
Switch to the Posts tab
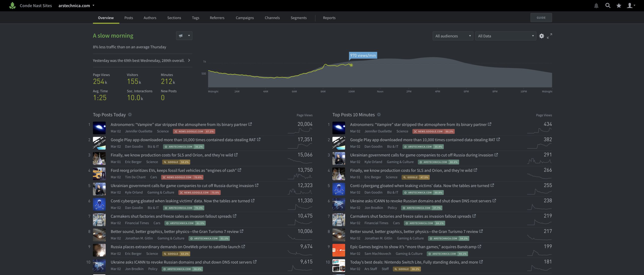[129, 18]
